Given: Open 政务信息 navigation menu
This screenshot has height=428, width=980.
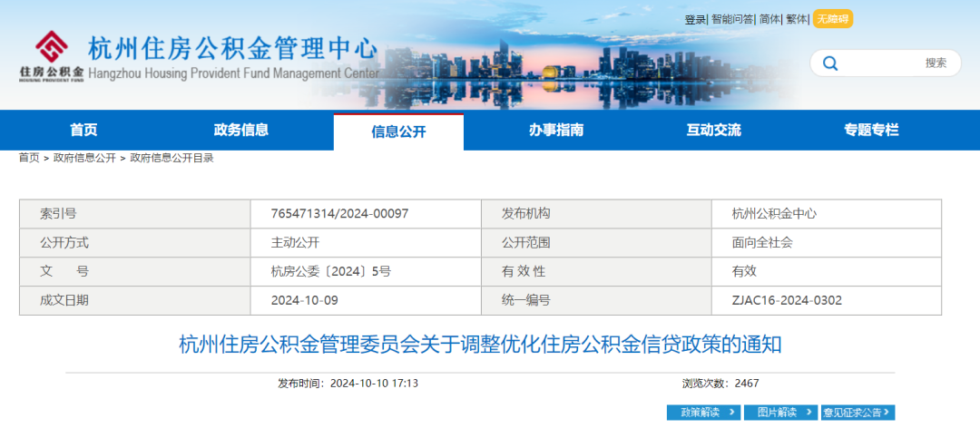Looking at the screenshot, I should click(241, 131).
